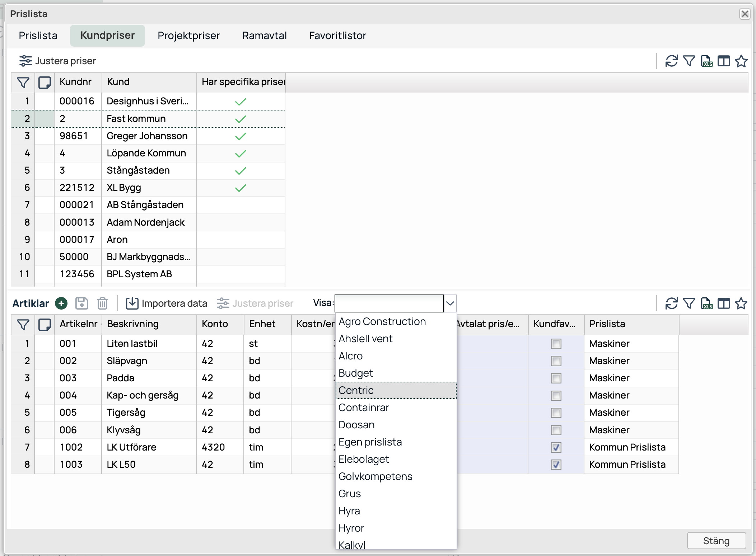Switch to the Projektpriser tab

[x=188, y=36]
